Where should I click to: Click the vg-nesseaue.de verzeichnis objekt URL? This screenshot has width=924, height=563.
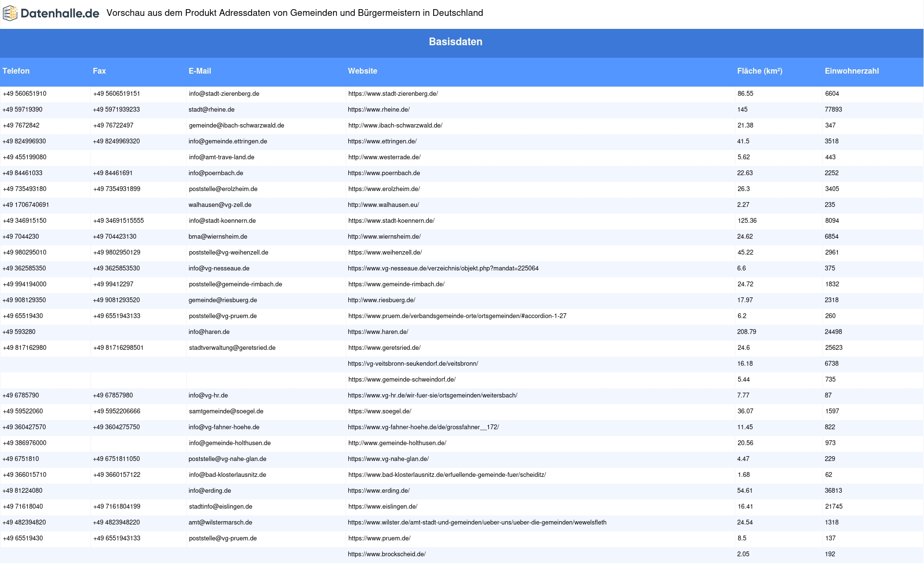443,269
